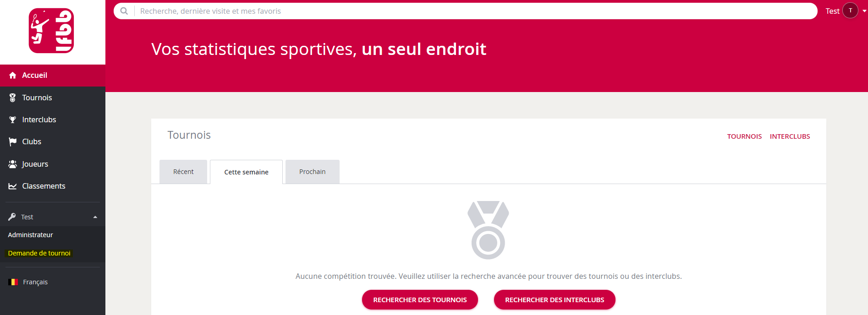
Task: Click the Interclubs trophy icon
Action: point(13,119)
